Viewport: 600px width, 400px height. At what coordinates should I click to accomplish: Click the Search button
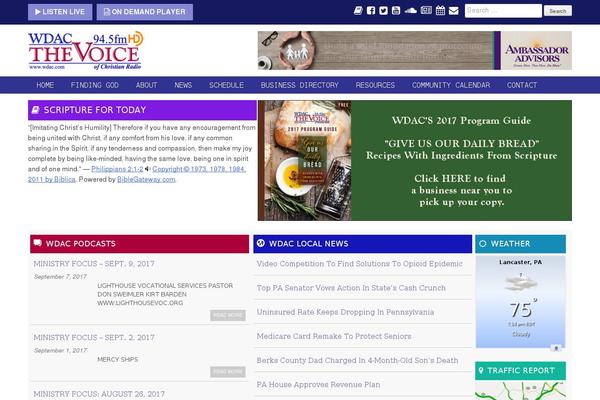pos(558,11)
